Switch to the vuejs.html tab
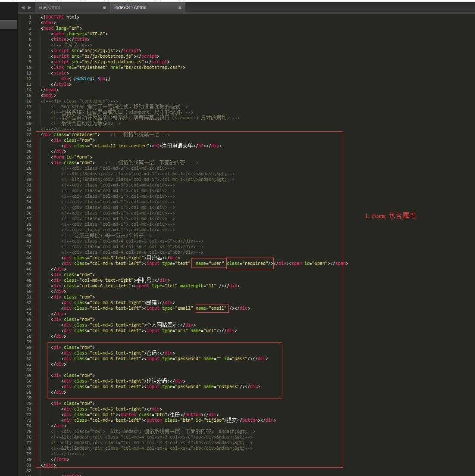This screenshot has height=476, width=475. tap(49, 8)
